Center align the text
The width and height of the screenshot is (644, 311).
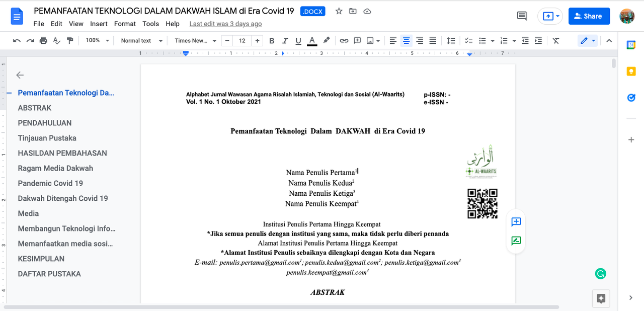point(407,41)
